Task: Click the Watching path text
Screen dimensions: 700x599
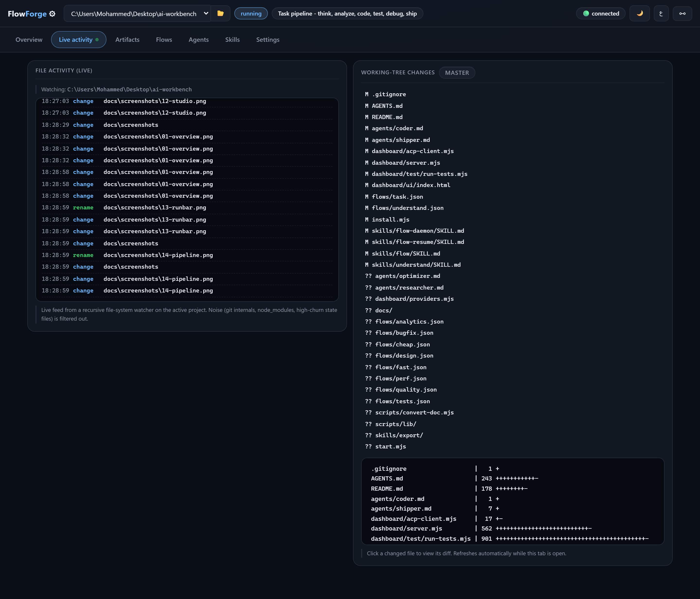Action: [117, 89]
